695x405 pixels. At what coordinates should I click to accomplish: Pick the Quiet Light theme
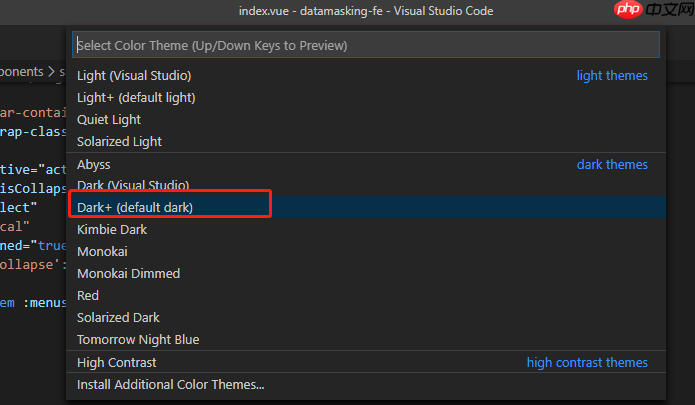[x=109, y=120]
